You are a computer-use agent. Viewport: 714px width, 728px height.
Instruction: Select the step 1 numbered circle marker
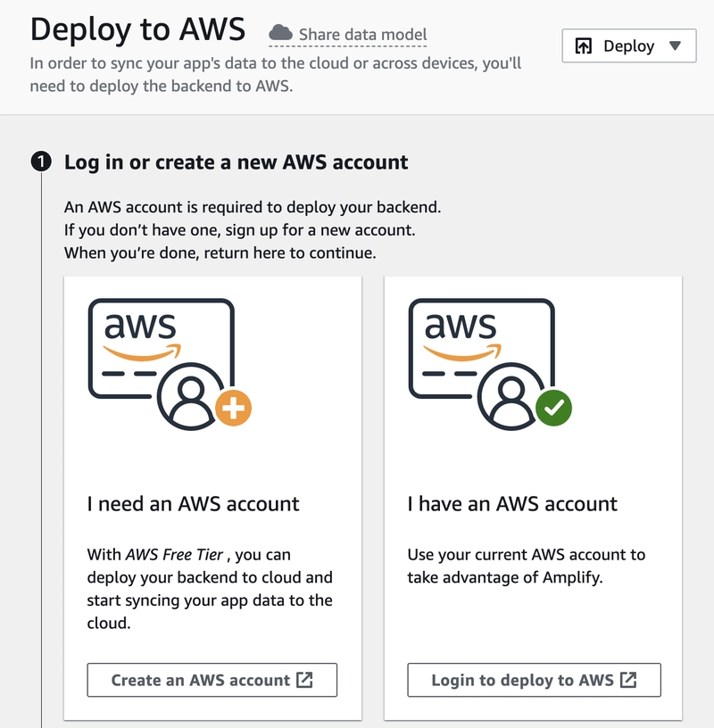pyautogui.click(x=41, y=162)
